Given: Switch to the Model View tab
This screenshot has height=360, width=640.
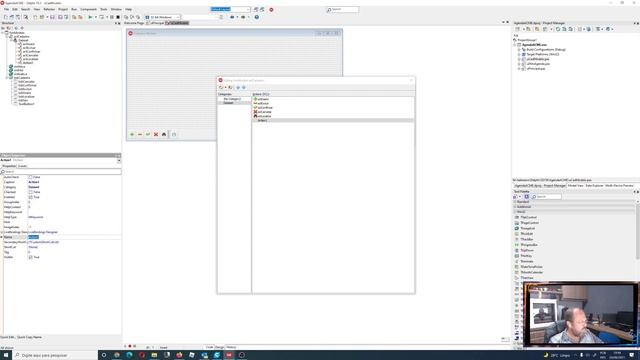Looking at the screenshot, I should click(576, 186).
